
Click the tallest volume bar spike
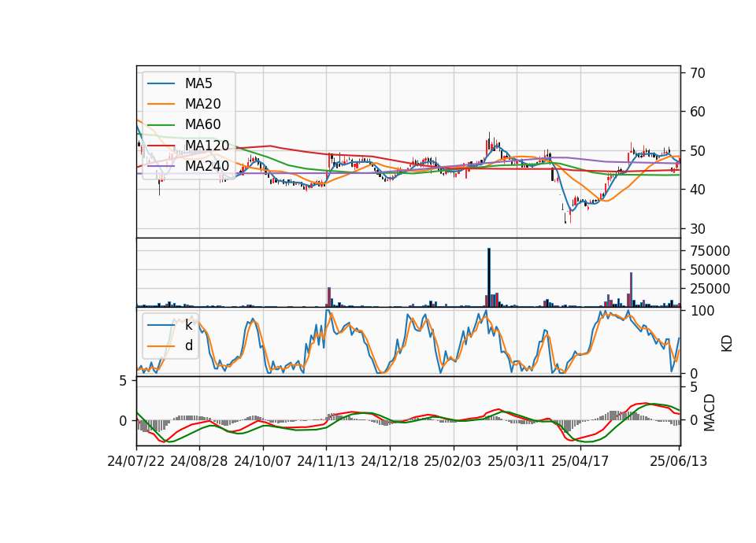(489, 278)
